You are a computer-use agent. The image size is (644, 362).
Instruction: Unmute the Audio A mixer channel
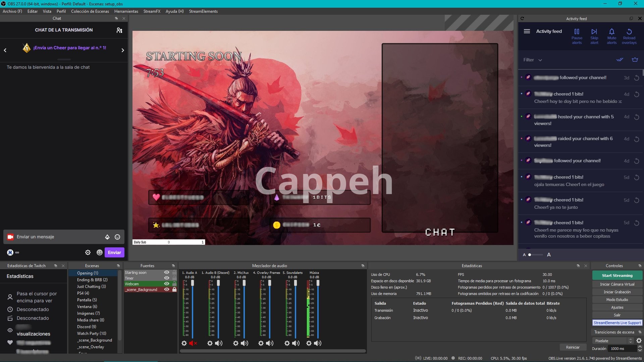193,343
